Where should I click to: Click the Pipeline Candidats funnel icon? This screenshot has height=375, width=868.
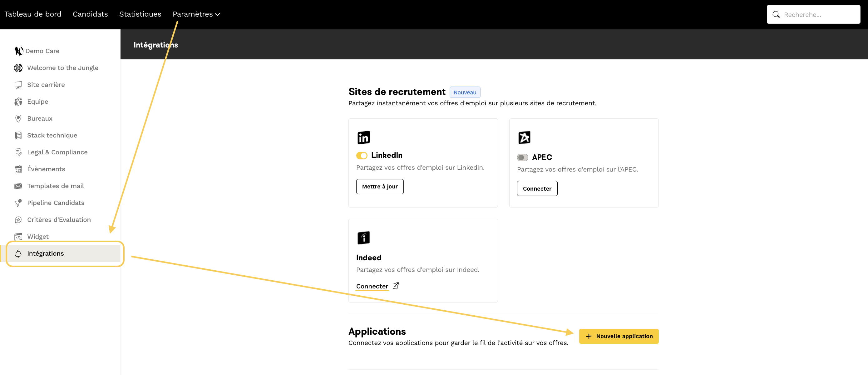pos(18,203)
